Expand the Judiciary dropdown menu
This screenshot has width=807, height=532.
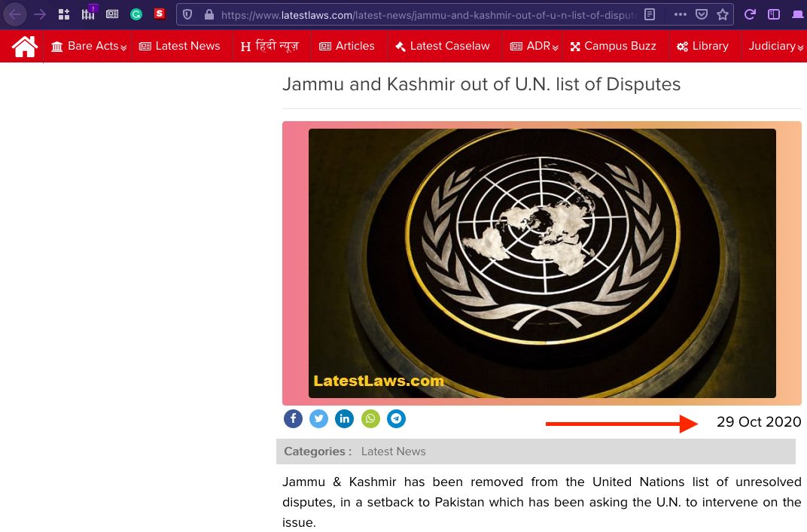coord(775,47)
